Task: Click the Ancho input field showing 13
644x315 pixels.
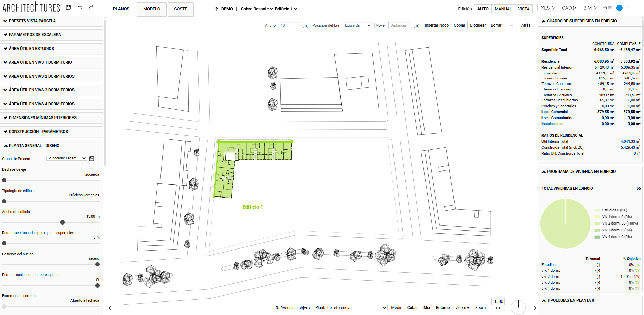Action: point(289,25)
